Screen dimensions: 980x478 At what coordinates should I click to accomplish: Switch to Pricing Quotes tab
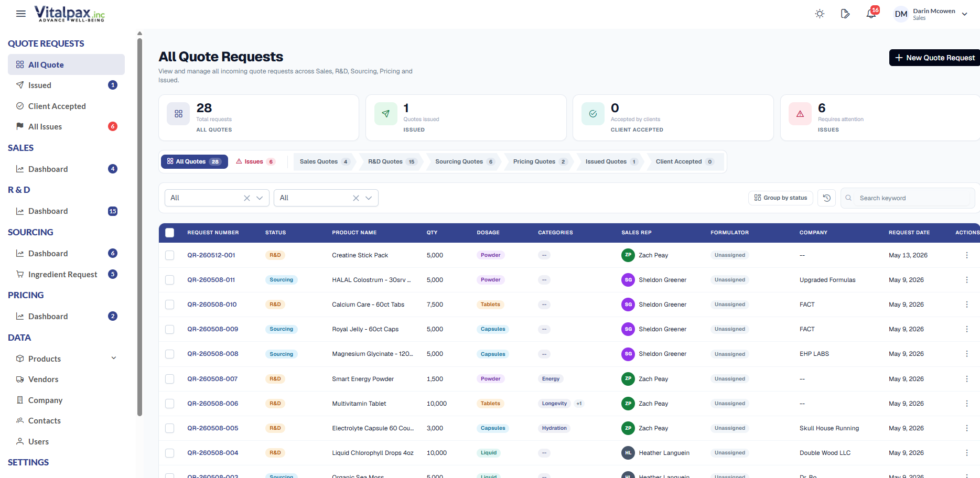coord(540,161)
